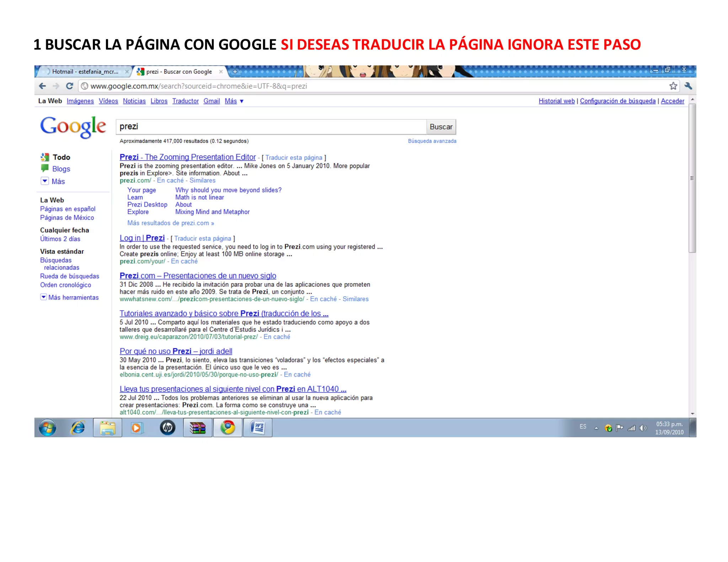Switch to the Hotmail tab

(85, 71)
